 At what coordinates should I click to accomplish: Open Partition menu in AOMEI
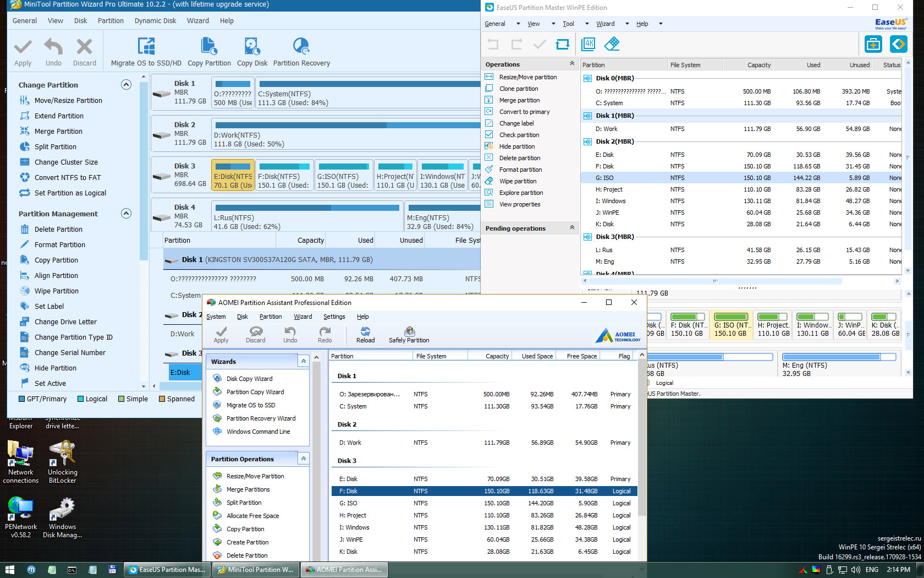(x=271, y=317)
